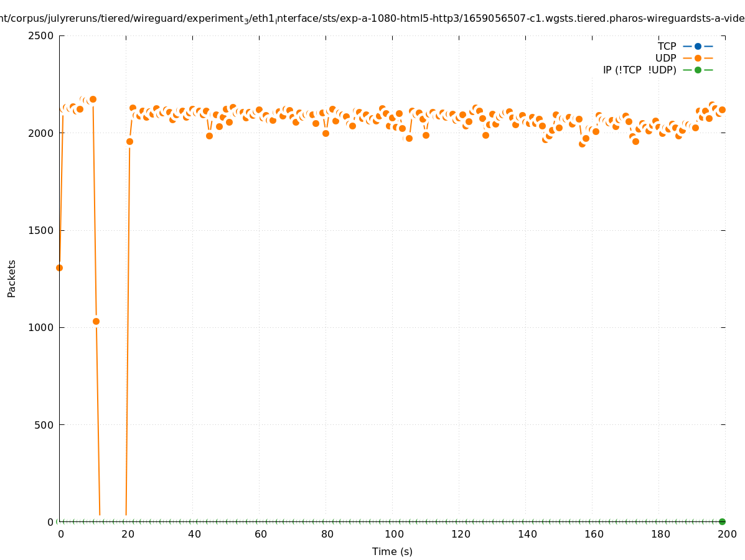The image size is (745, 560).
Task: Click the Packets y-axis label
Action: click(12, 278)
